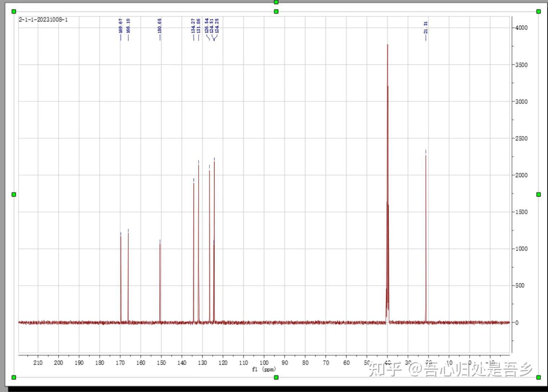
Task: Click the 1000 intensity axis tick label
Action: [521, 249]
